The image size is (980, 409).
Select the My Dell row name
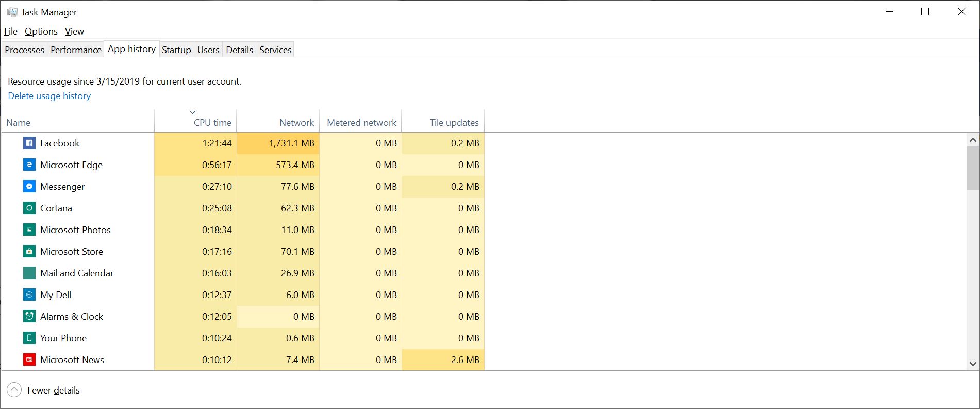56,295
